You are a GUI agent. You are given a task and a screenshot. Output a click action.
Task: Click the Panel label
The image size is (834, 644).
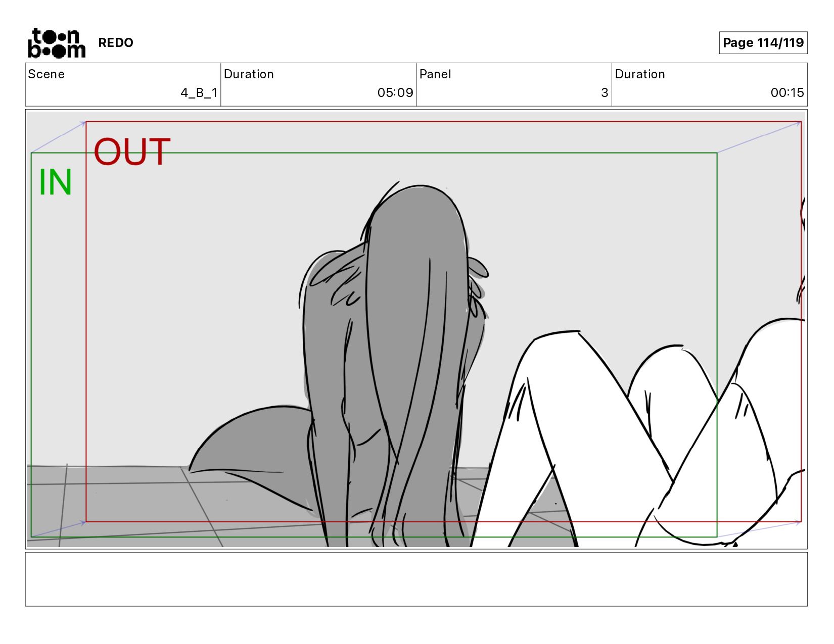point(435,74)
